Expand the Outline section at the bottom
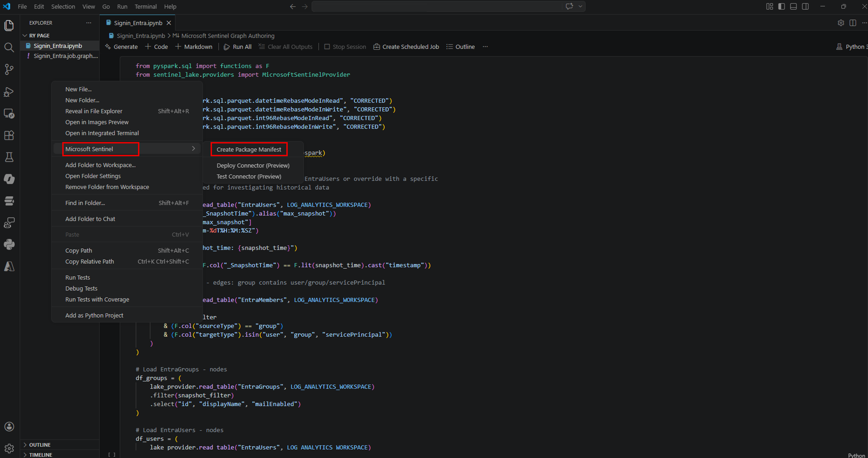Screen dimensions: 868x458 [40, 445]
